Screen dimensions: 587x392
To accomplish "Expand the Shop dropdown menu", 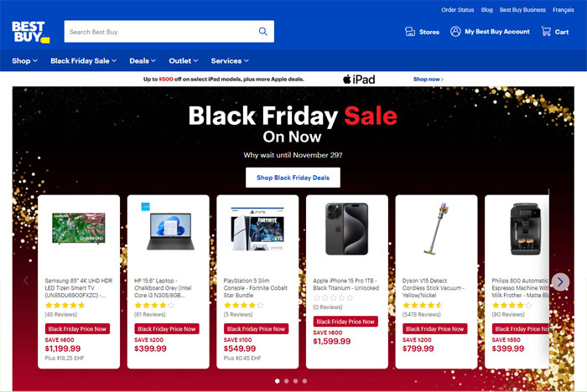I will [24, 61].
